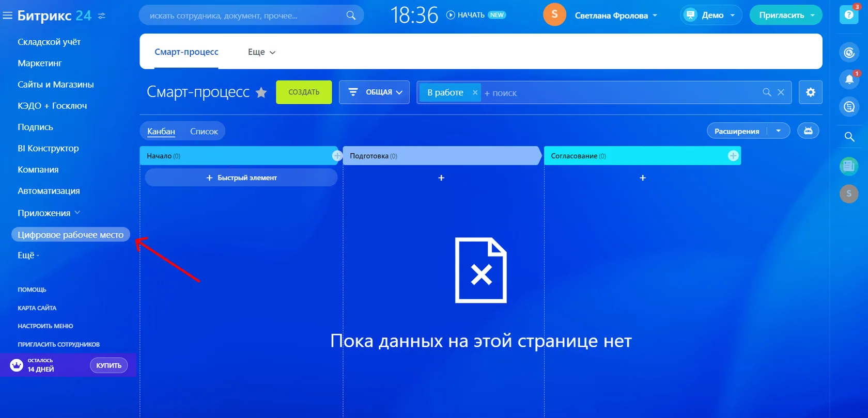Image resolution: width=868 pixels, height=418 pixels.
Task: Click the crown tariff icon
Action: 17,365
